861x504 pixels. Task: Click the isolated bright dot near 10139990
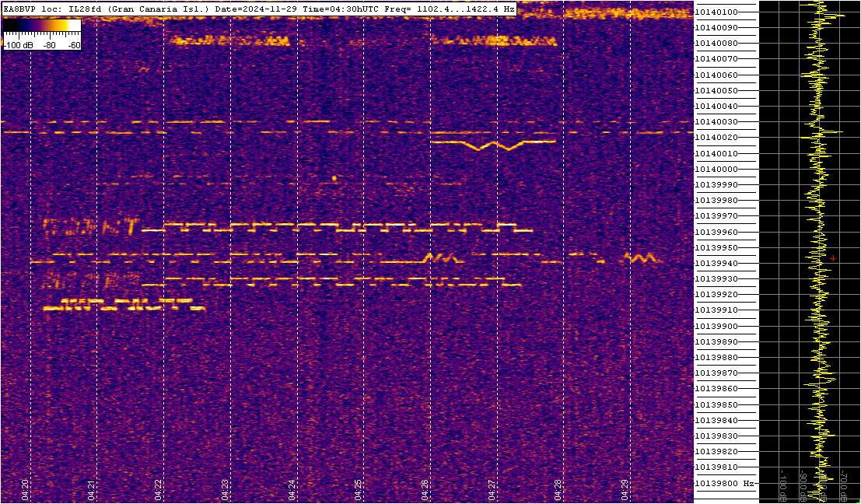coord(334,178)
